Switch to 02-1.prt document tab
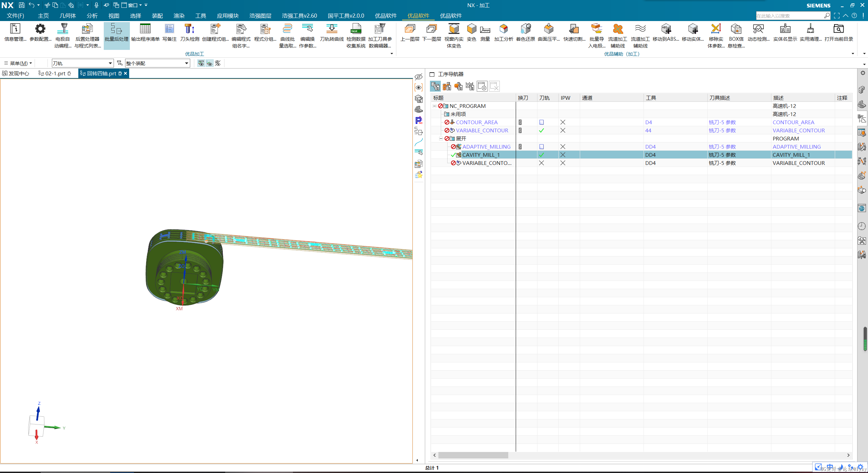This screenshot has width=868, height=473. pos(55,73)
